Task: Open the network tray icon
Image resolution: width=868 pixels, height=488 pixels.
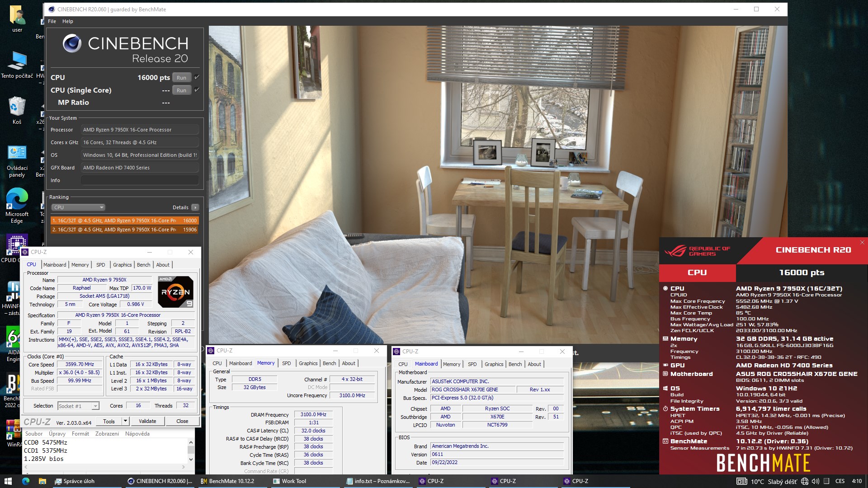Action: (x=805, y=481)
